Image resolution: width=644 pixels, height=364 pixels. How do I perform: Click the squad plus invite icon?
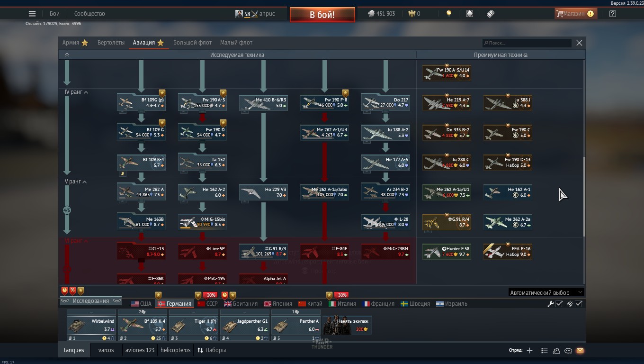click(x=529, y=351)
